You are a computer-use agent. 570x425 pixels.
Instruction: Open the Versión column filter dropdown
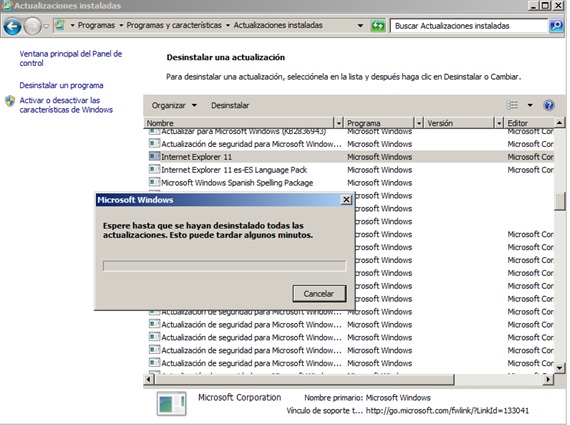click(499, 123)
